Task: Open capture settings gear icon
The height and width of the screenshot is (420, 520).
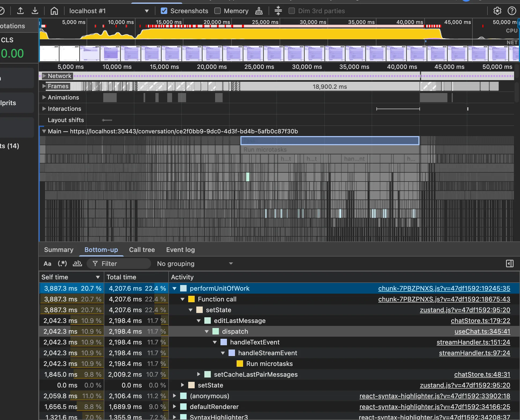Action: 497,11
